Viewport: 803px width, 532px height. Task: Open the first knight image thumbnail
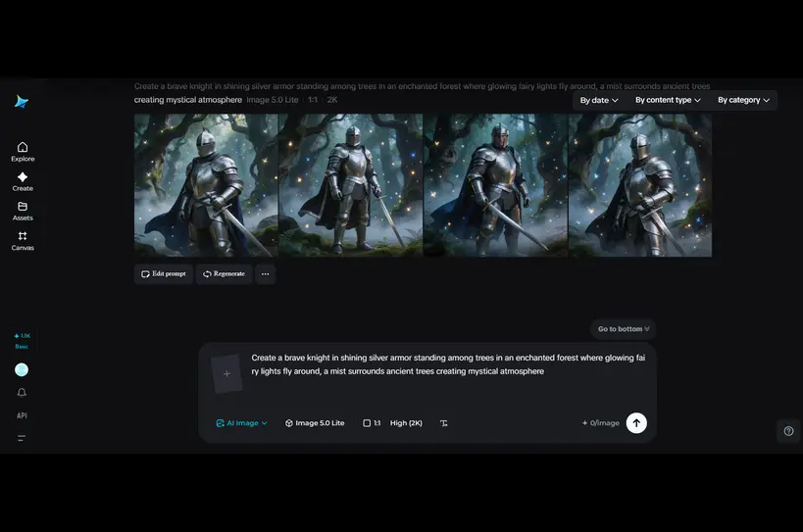206,185
